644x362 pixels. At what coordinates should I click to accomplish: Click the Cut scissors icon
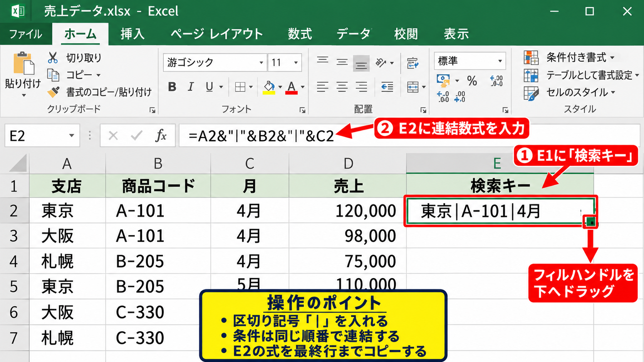(x=53, y=58)
